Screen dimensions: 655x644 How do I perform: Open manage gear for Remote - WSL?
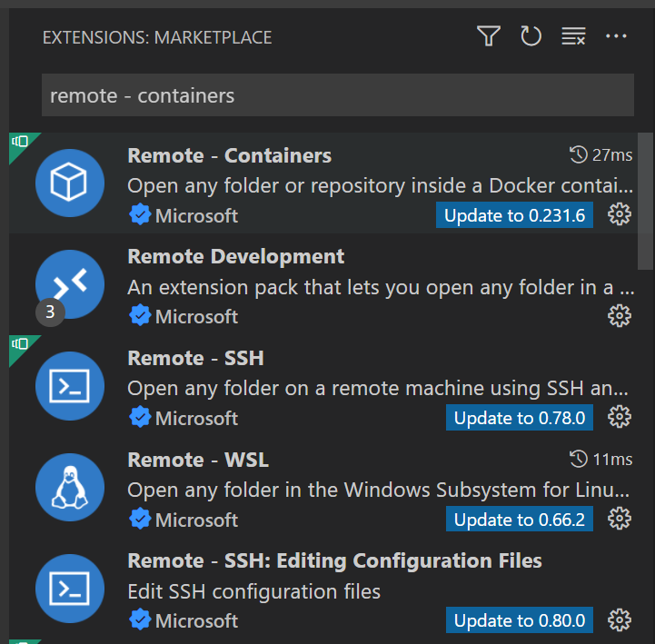click(619, 520)
